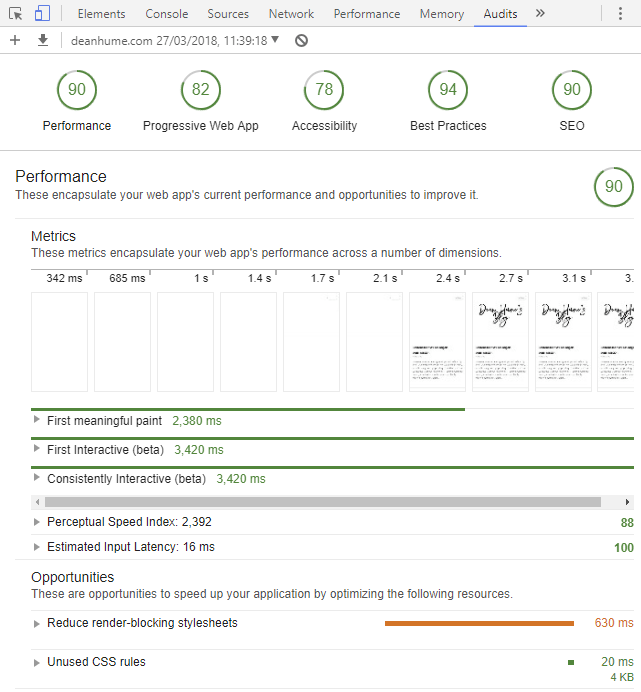
Task: Expand First Interactive (beta) details
Action: coord(37,449)
